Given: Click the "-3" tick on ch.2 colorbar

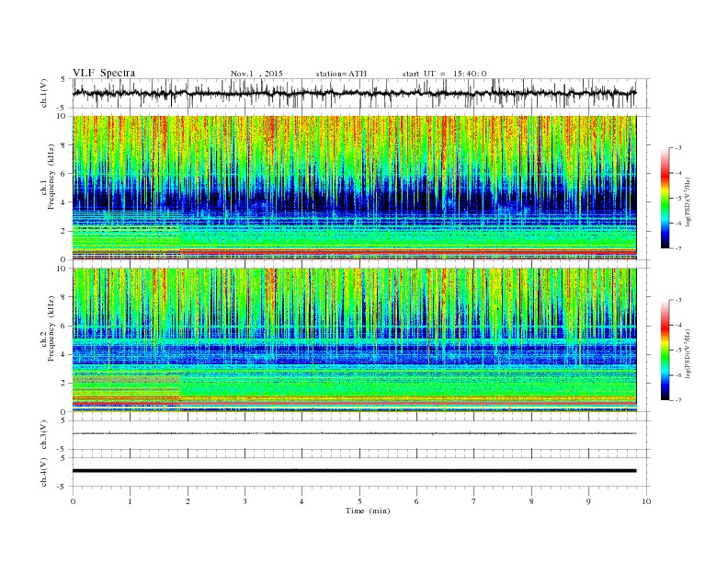Looking at the screenshot, I should (x=678, y=300).
